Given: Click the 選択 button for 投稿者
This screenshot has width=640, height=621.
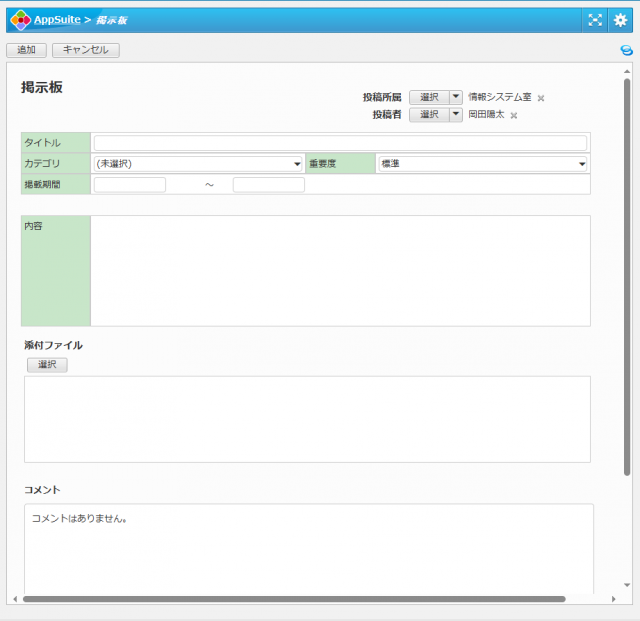Looking at the screenshot, I should pos(429,115).
